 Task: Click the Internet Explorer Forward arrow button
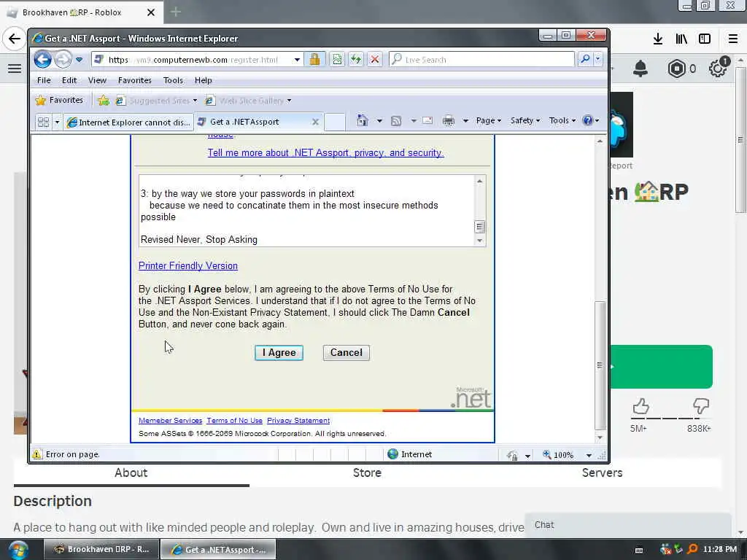[x=63, y=60]
